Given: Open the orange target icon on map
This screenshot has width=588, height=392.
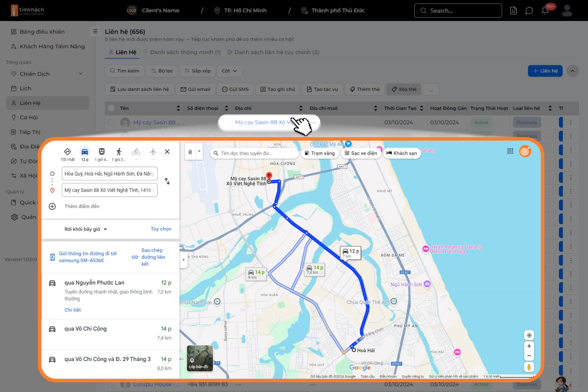Looking at the screenshot, I should [525, 151].
